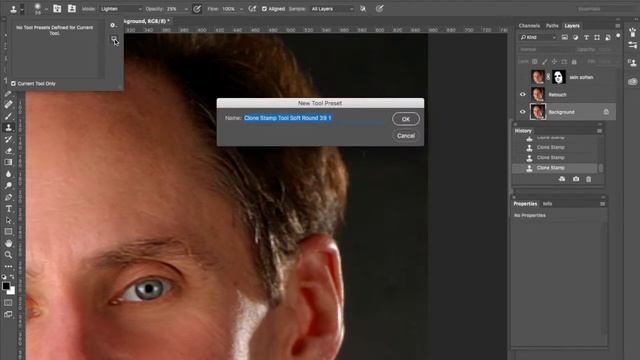Open the Flow slider dropdown arrow
Screen dimensions: 640x360
(241, 9)
